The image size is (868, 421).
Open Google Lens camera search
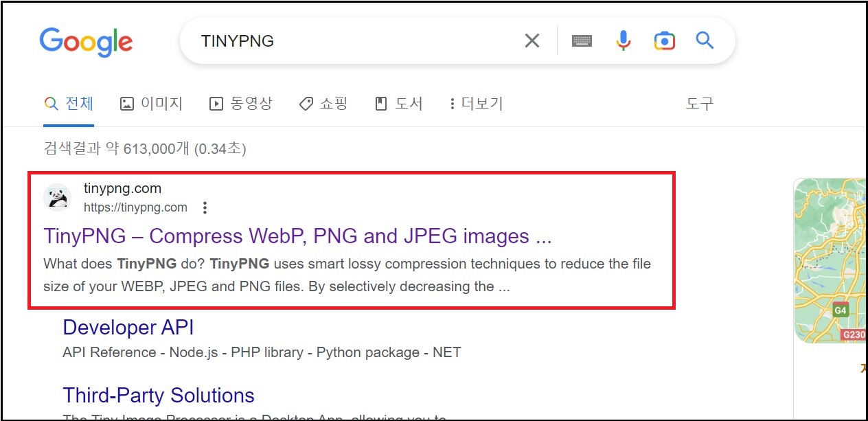664,41
